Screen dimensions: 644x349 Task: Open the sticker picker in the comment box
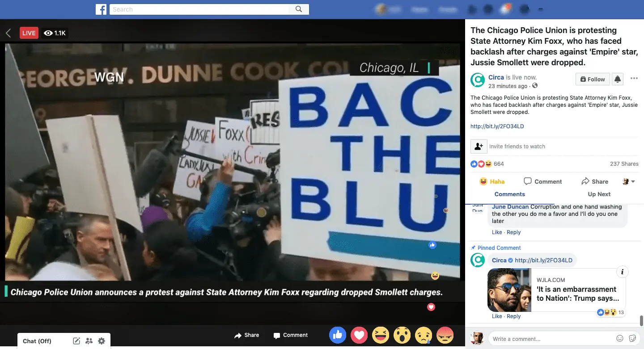tap(632, 338)
